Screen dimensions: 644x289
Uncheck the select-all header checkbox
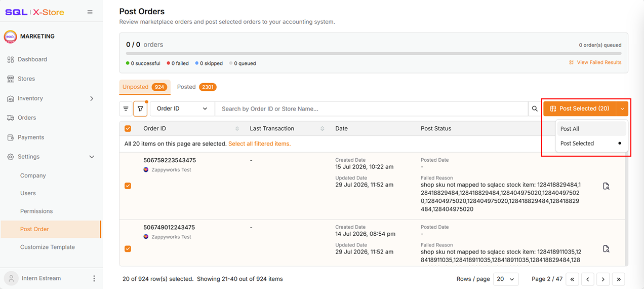click(x=128, y=129)
